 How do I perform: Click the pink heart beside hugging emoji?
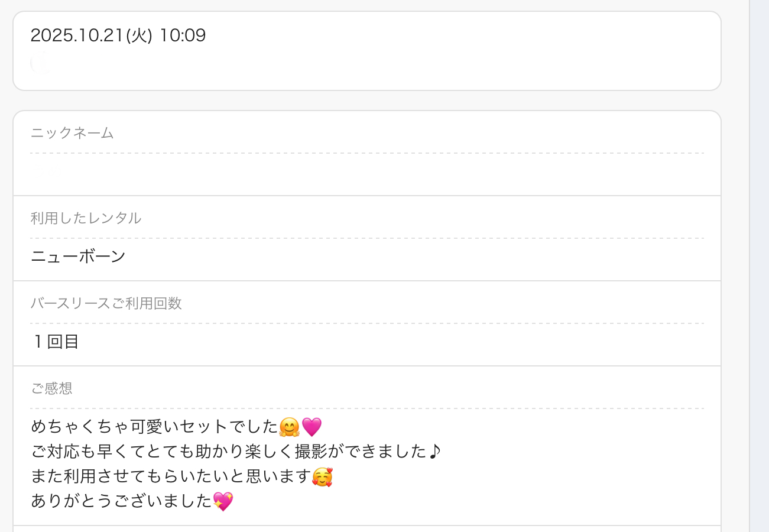312,426
